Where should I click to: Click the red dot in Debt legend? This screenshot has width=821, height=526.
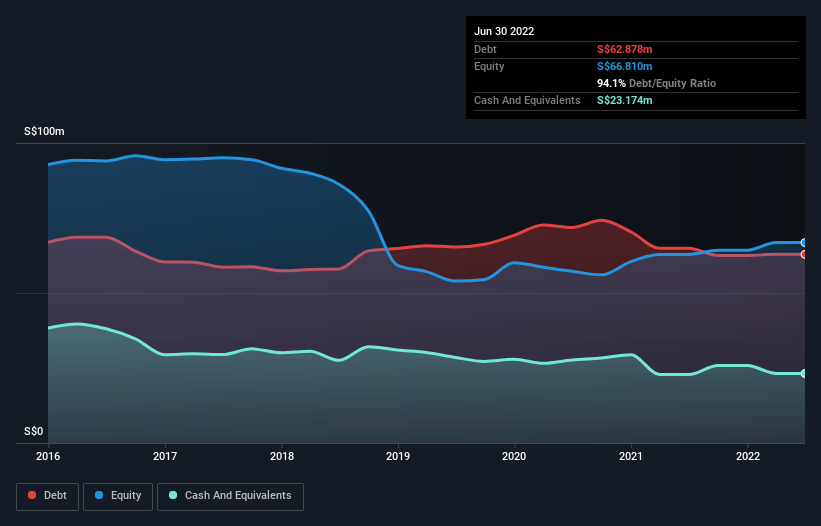32,495
